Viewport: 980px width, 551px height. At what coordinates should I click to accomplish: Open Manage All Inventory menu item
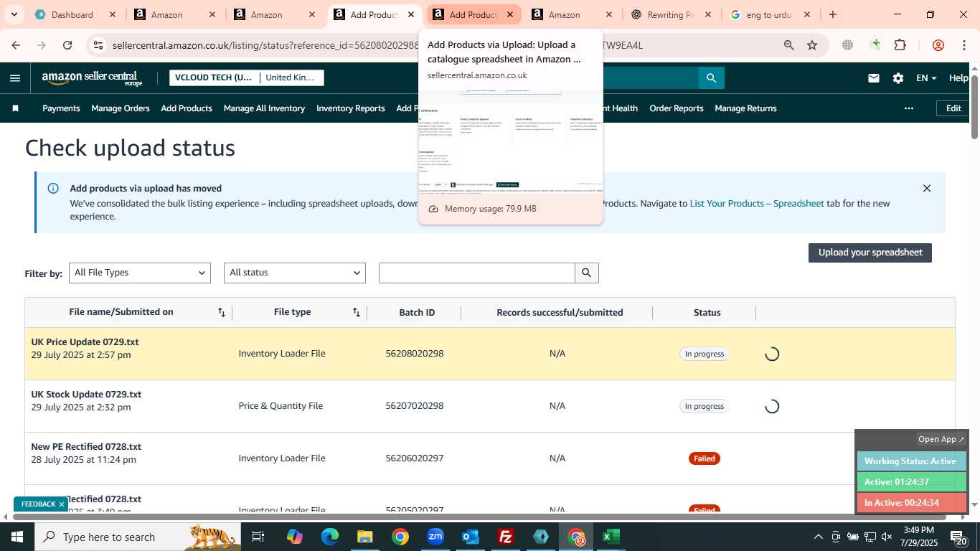tap(264, 108)
